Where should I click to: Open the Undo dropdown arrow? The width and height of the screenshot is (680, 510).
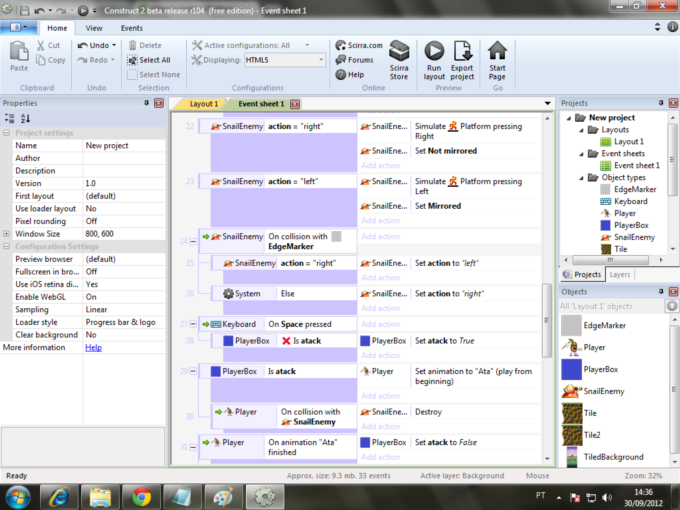coord(114,45)
